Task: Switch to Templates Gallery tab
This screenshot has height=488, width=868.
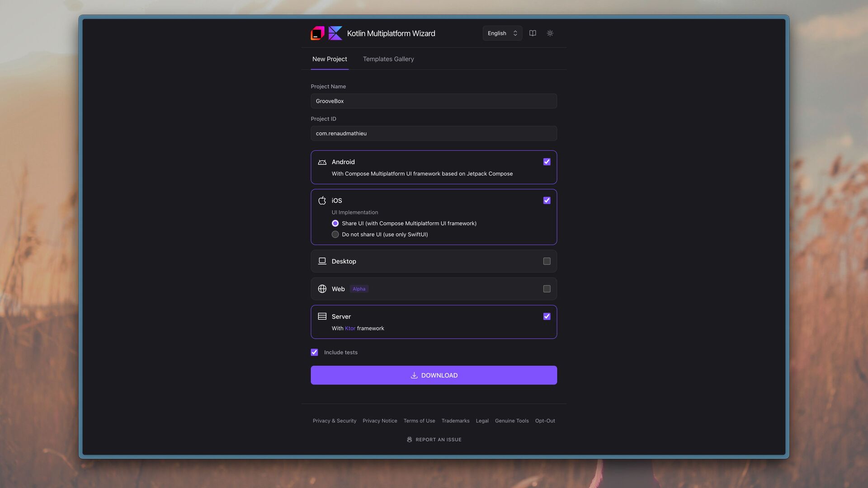Action: (x=388, y=59)
